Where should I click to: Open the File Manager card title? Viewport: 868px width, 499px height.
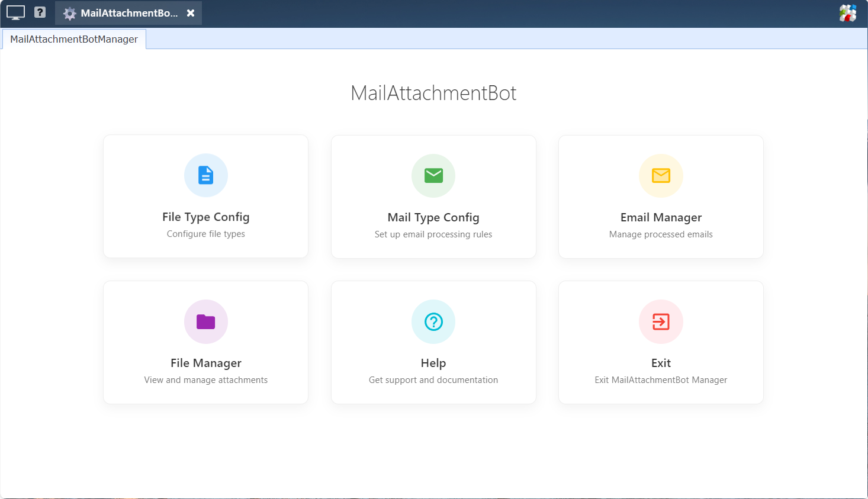point(205,363)
